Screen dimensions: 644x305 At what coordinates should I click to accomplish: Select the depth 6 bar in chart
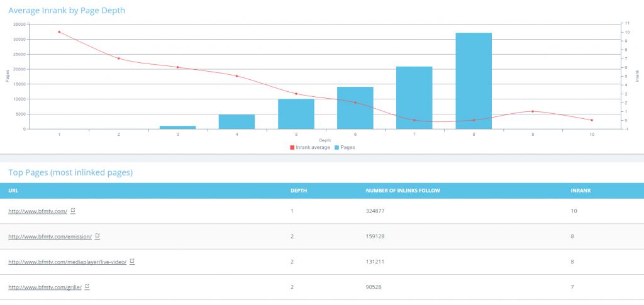[x=355, y=108]
